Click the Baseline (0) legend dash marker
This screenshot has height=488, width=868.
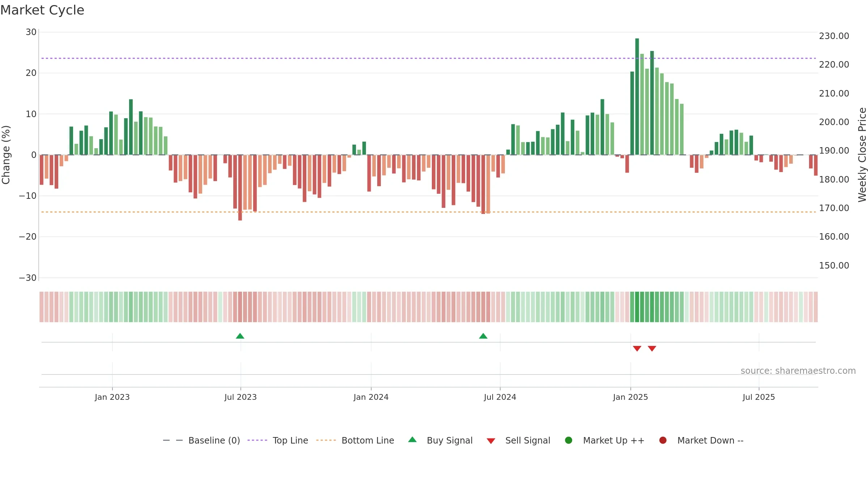coord(173,440)
